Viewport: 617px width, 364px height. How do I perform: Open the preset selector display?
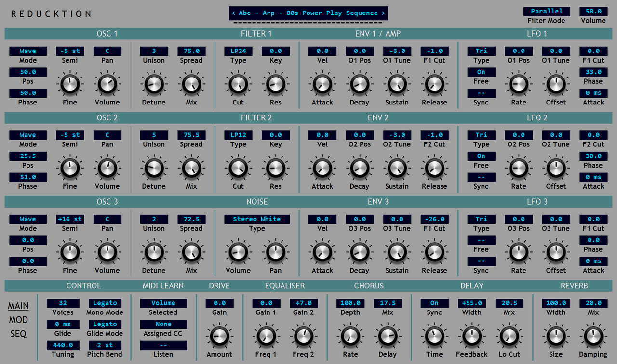tap(308, 13)
